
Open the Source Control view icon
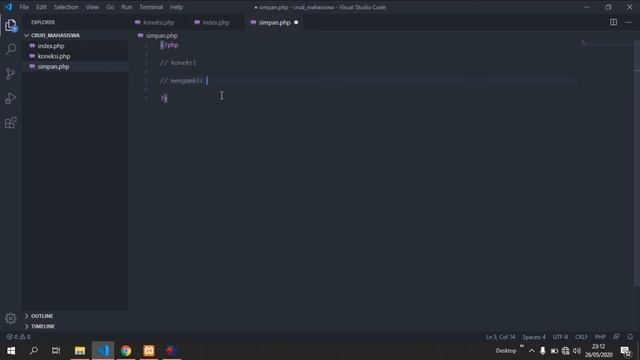pos(11,74)
